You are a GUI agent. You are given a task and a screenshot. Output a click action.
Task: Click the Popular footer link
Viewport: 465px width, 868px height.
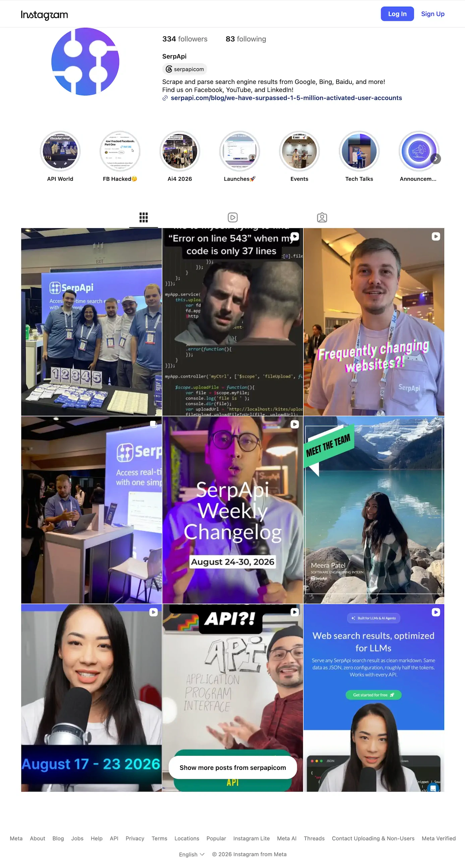coord(216,838)
